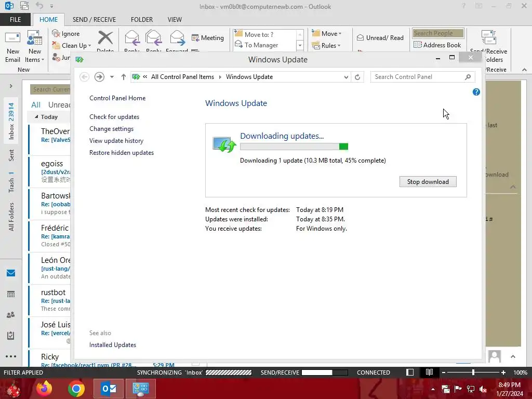Open the Windows Update help icon

476,92
